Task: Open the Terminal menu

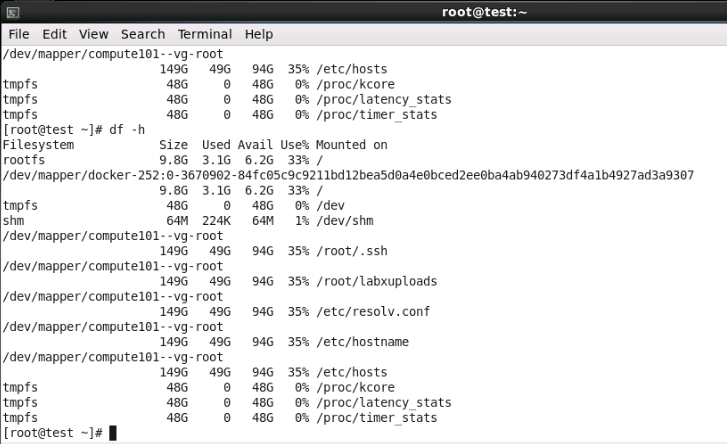Action: coord(204,34)
